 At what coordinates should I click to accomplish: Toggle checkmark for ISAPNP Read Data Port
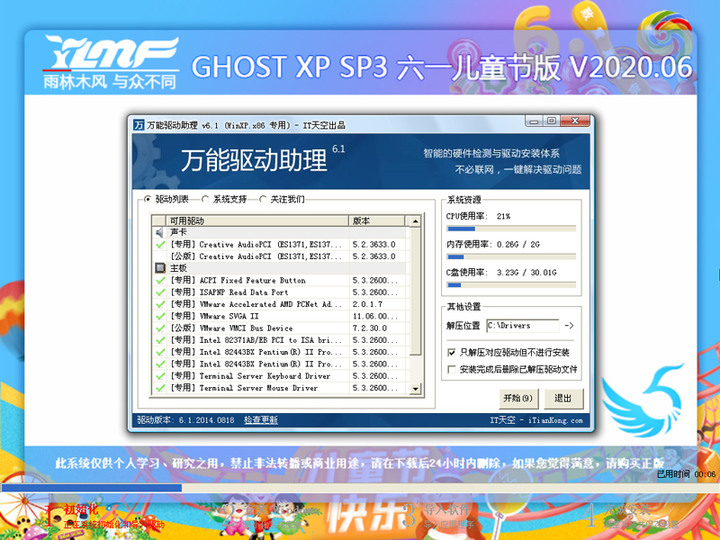point(160,292)
